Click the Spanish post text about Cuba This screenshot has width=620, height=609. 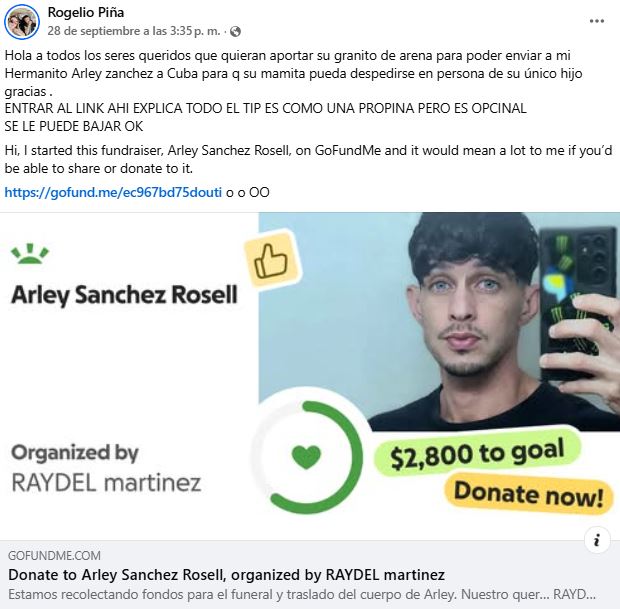(293, 73)
